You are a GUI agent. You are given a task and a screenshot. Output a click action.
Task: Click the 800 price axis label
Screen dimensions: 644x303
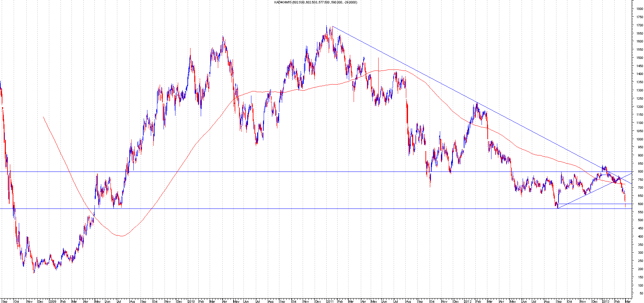[639, 172]
